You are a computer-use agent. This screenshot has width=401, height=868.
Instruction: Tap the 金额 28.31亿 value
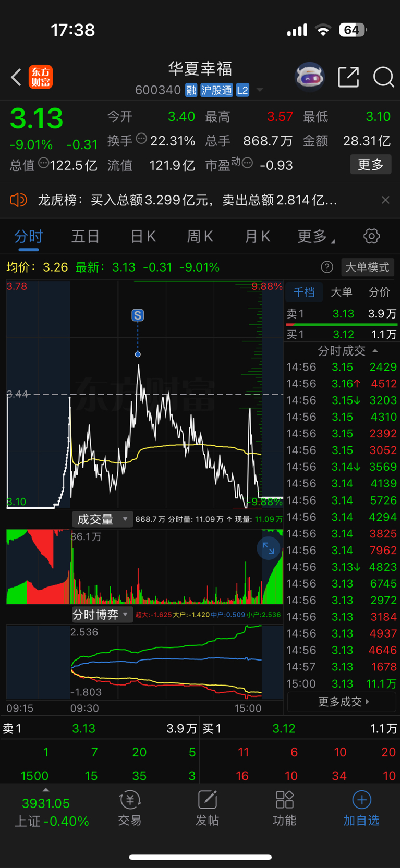(367, 141)
